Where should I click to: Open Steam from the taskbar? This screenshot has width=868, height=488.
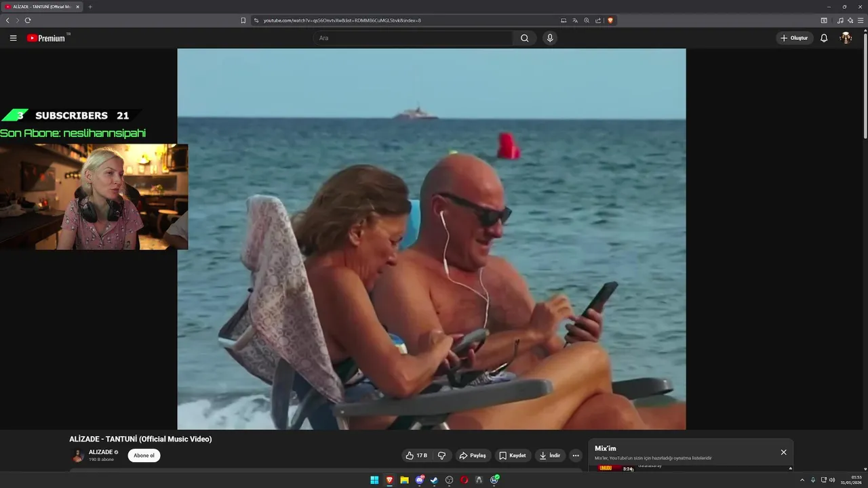coord(434,480)
